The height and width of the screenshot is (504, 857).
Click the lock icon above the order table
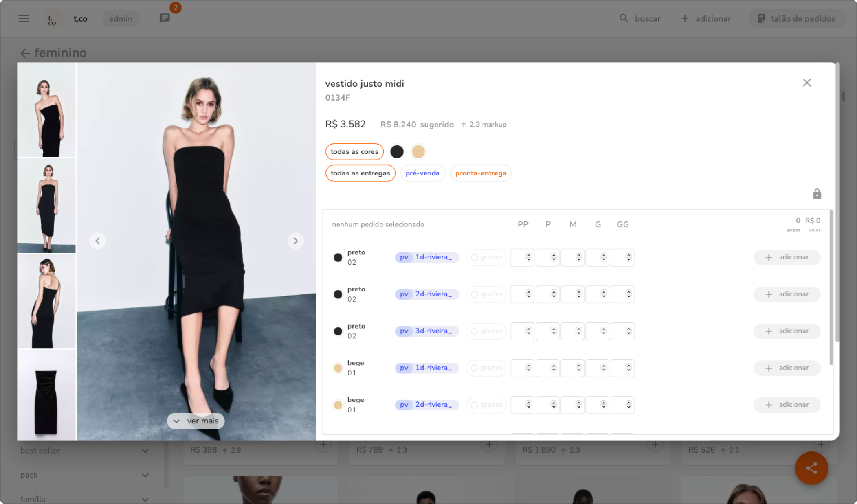pyautogui.click(x=817, y=194)
